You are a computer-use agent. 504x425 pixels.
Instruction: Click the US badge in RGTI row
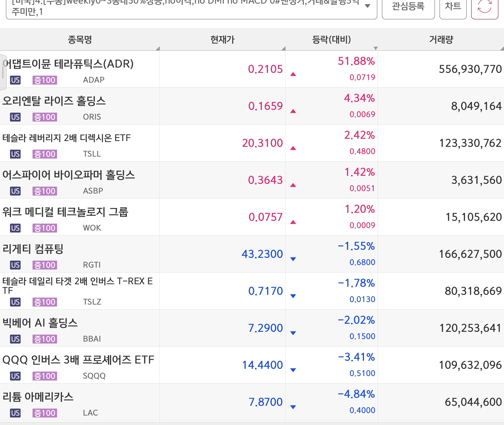point(15,265)
